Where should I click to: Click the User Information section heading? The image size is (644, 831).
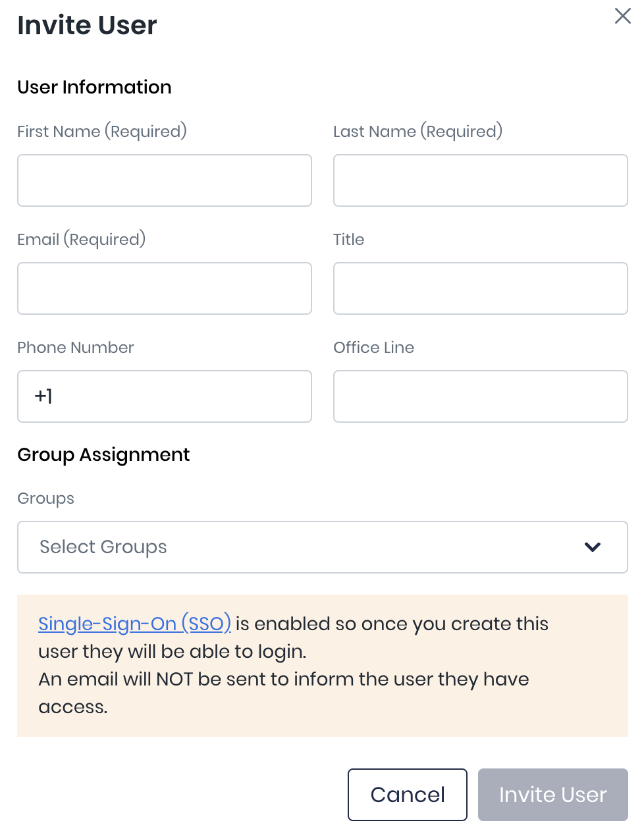[94, 88]
